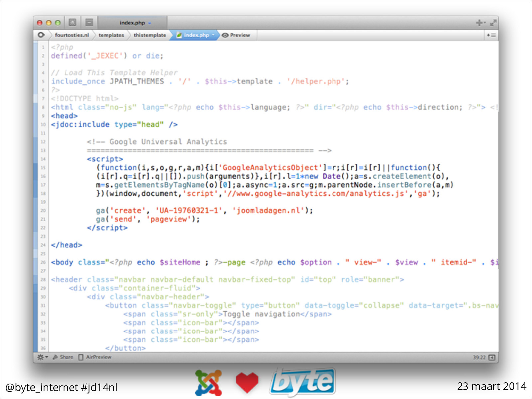
Task: Click the Joomla logo on the slide
Action: (x=208, y=383)
